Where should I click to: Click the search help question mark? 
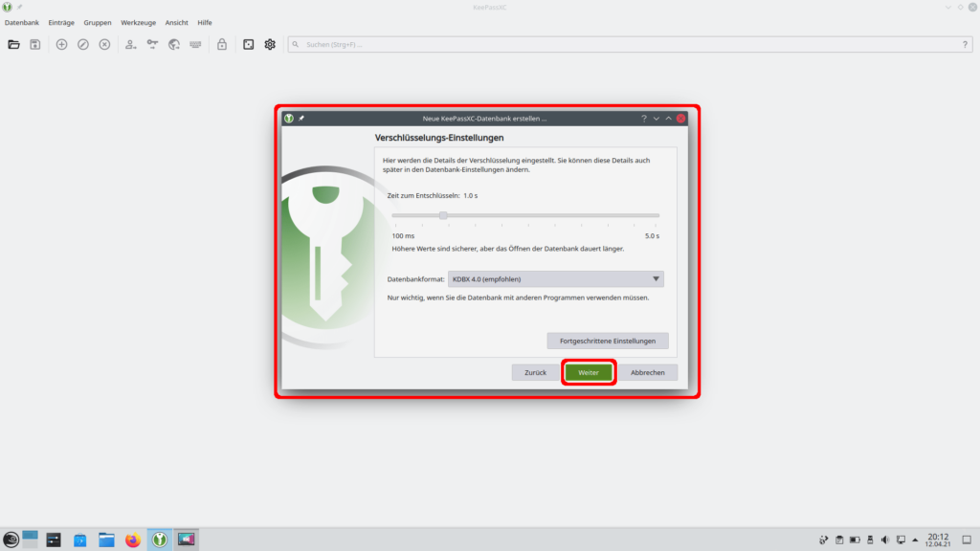pyautogui.click(x=965, y=44)
